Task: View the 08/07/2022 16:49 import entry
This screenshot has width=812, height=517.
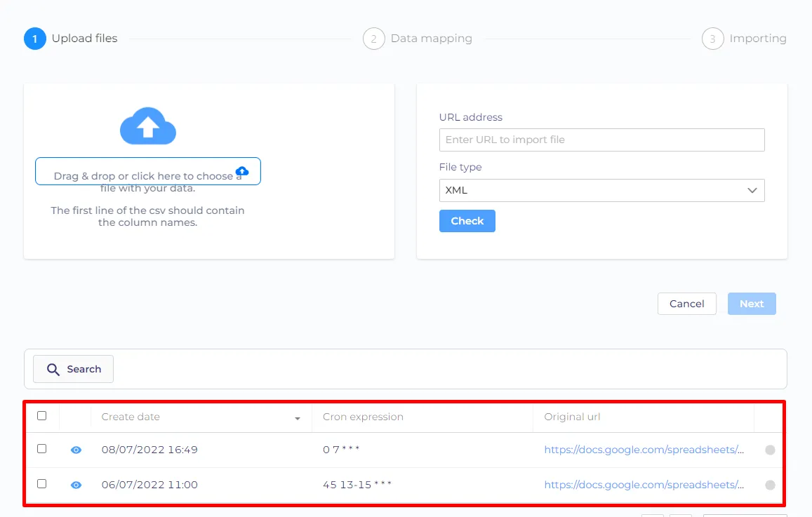Action: click(76, 450)
